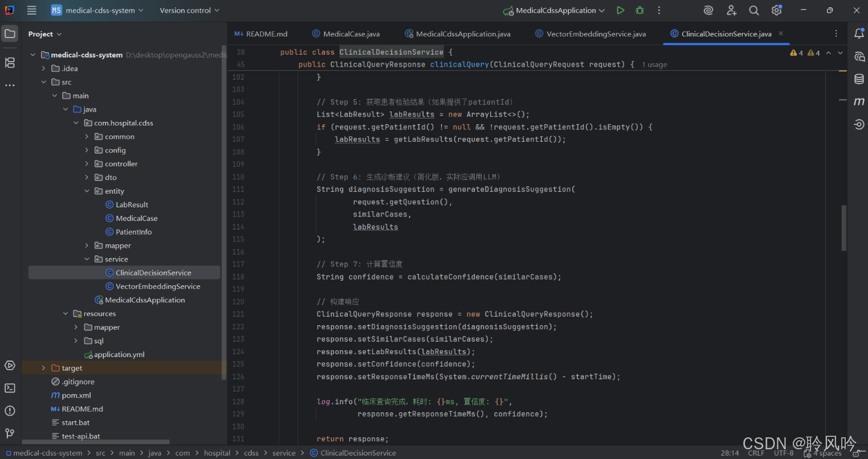
Task: Click medical-cdss-system breadcrumb root
Action: pos(44,453)
